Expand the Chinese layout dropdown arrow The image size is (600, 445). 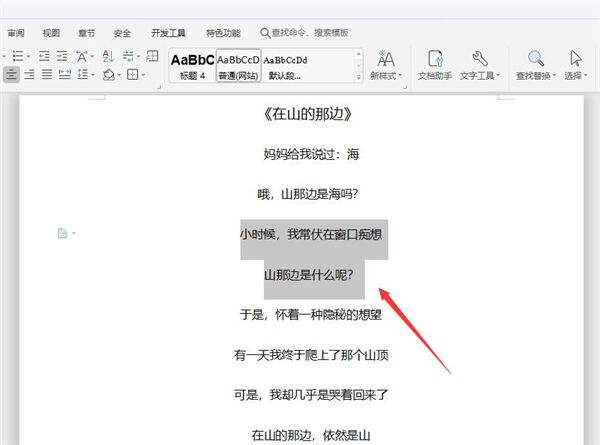click(x=92, y=57)
